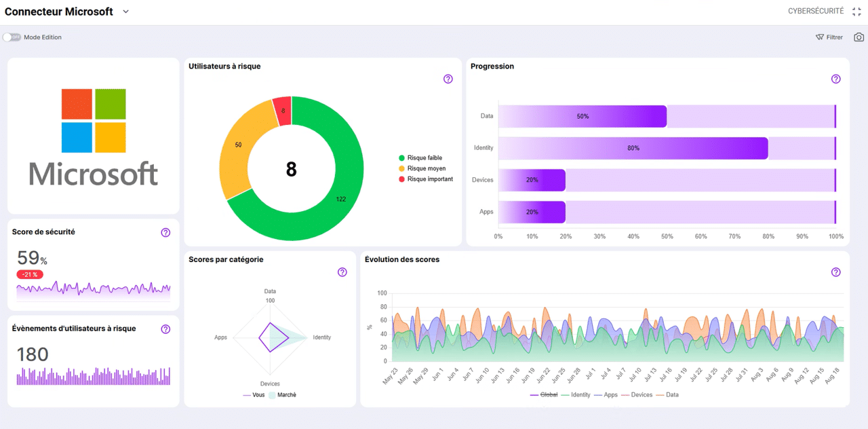
Task: Show help for Évènements d'utilisateurs à risque
Action: click(166, 329)
